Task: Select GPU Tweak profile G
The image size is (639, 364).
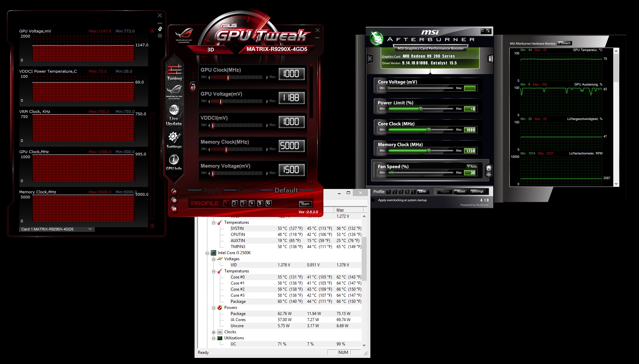Action: pyautogui.click(x=269, y=203)
